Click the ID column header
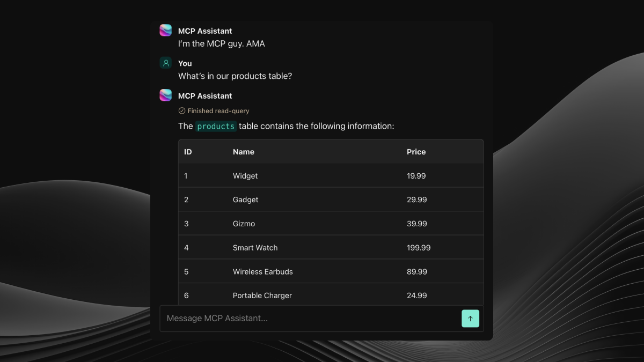 tap(187, 152)
